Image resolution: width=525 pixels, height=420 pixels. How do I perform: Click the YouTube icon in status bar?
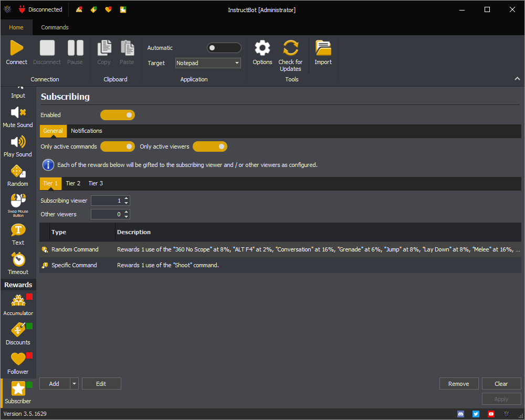[x=491, y=414]
